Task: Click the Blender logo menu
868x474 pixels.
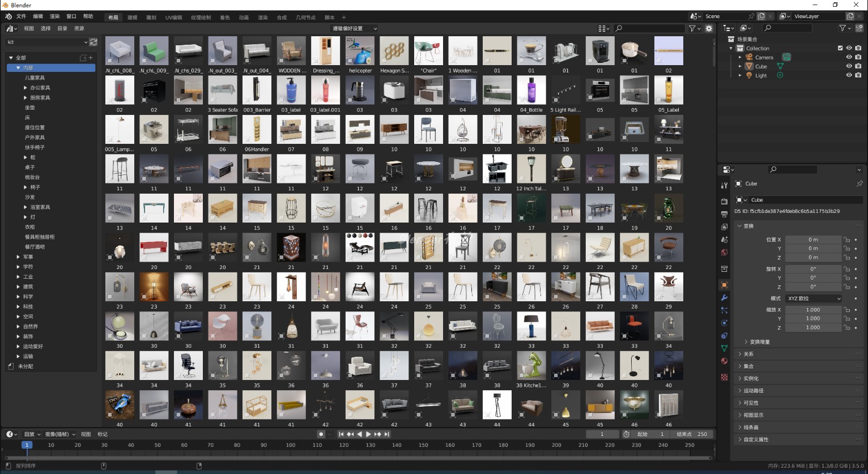Action: pyautogui.click(x=8, y=16)
